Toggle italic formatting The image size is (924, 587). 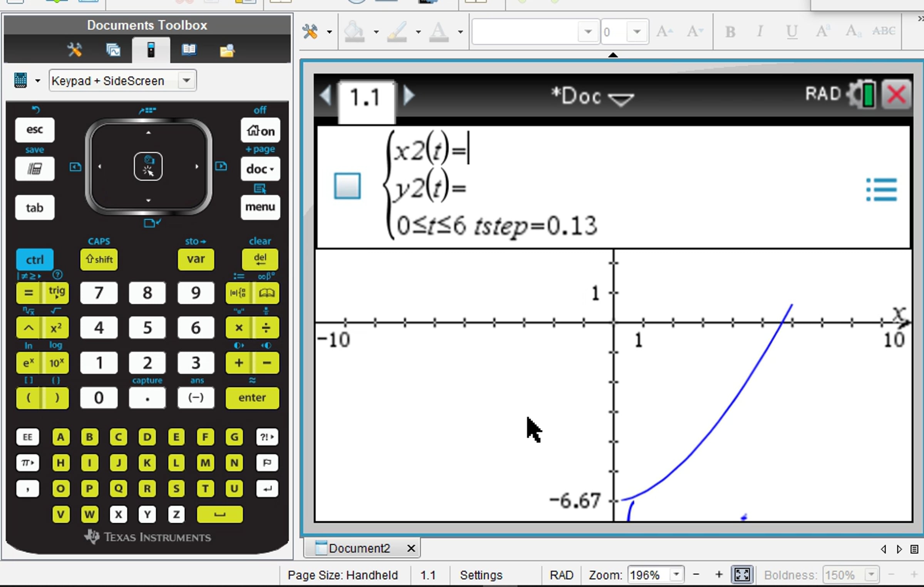(760, 31)
